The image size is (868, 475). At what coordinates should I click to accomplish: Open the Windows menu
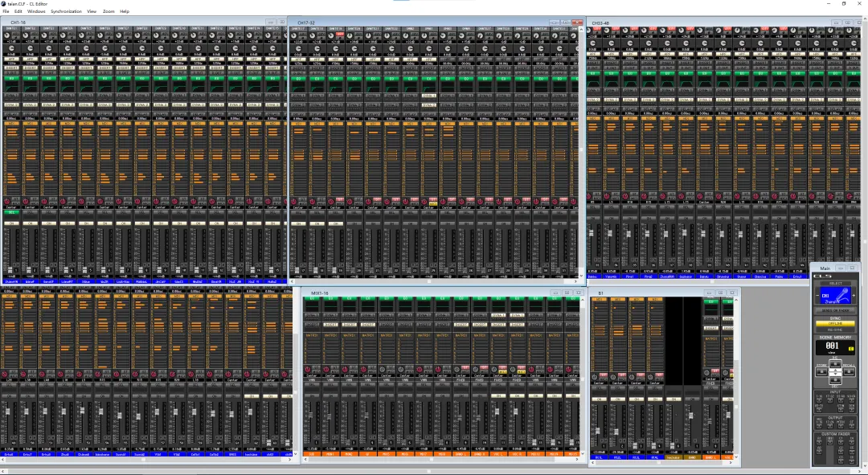pos(36,11)
